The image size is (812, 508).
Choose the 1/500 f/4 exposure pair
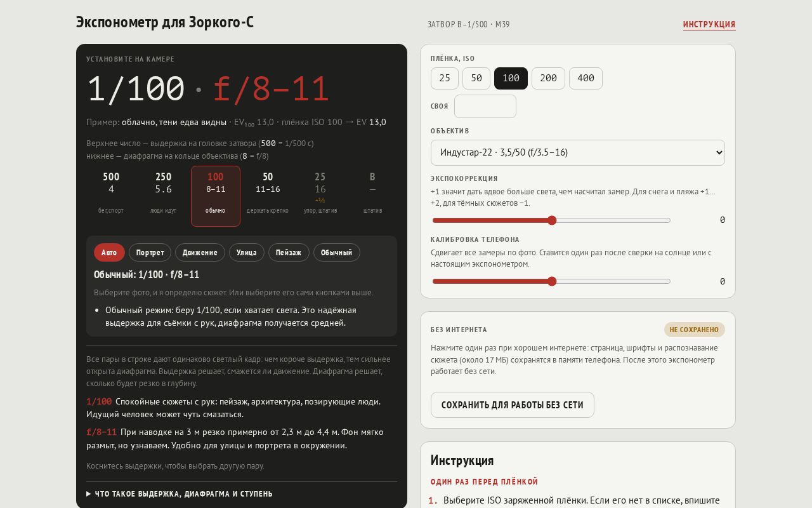(111, 196)
